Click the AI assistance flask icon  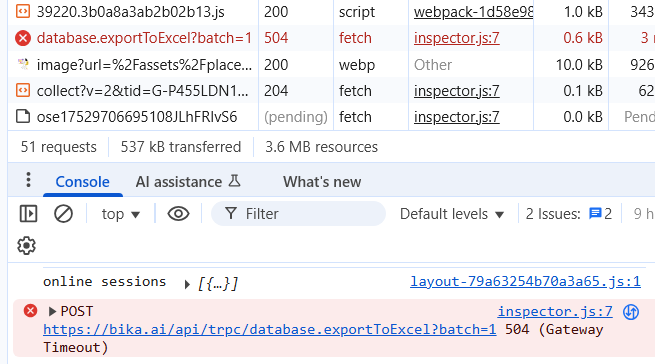tap(234, 181)
